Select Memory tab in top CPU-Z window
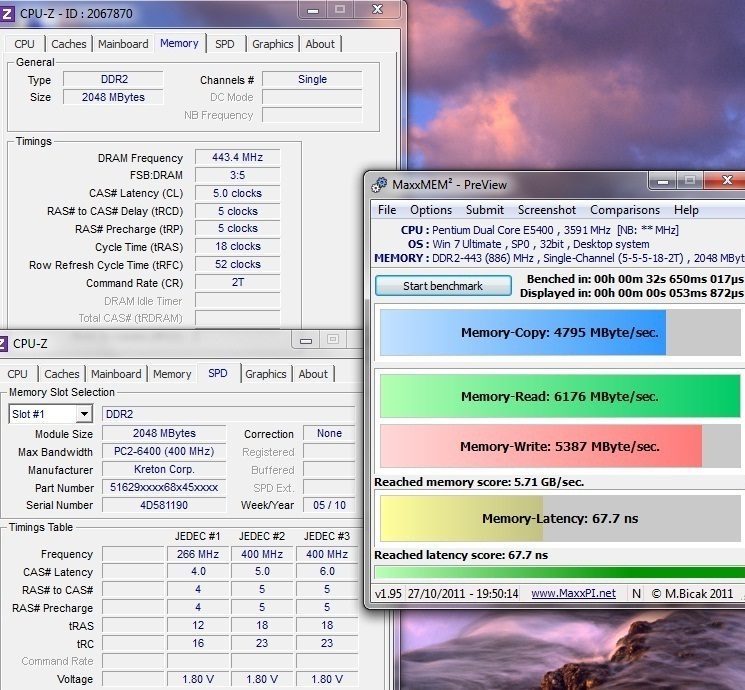This screenshot has width=745, height=690. (179, 43)
